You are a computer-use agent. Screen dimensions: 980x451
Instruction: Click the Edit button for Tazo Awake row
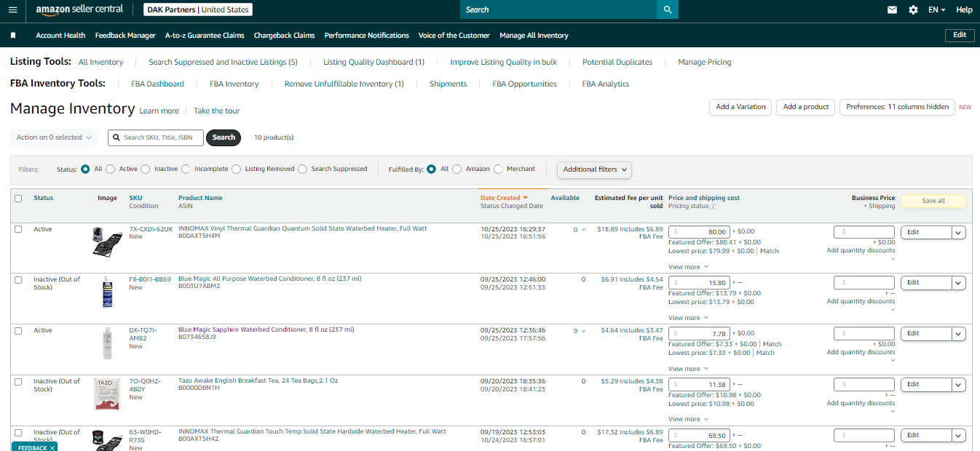tap(926, 385)
